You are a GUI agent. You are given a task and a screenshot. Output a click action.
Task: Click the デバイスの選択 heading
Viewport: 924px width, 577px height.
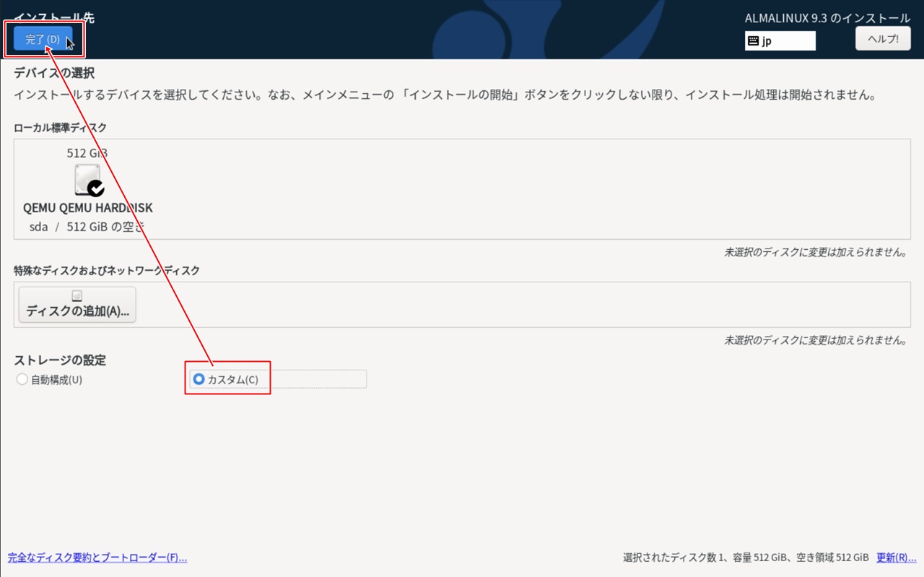pos(54,73)
